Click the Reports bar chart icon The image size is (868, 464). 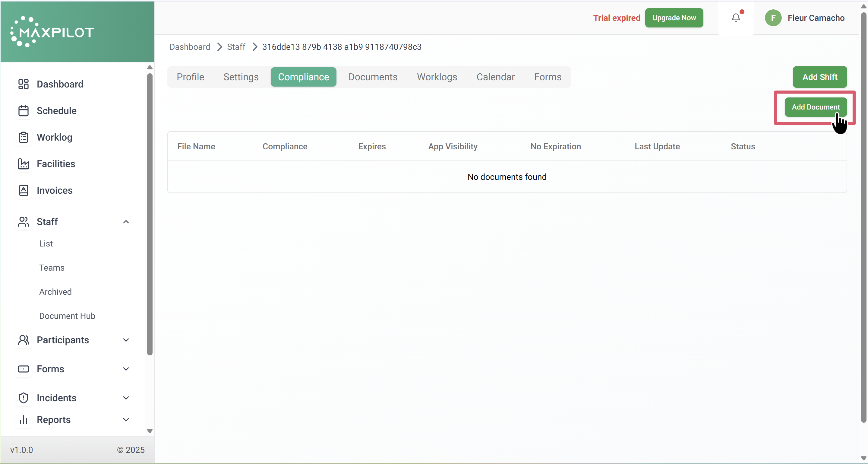tap(23, 420)
